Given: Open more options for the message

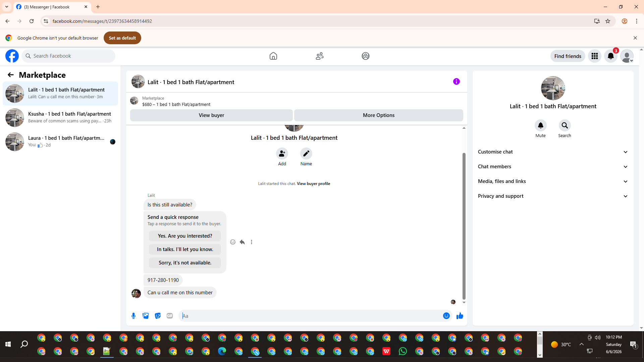Looking at the screenshot, I should (x=252, y=242).
